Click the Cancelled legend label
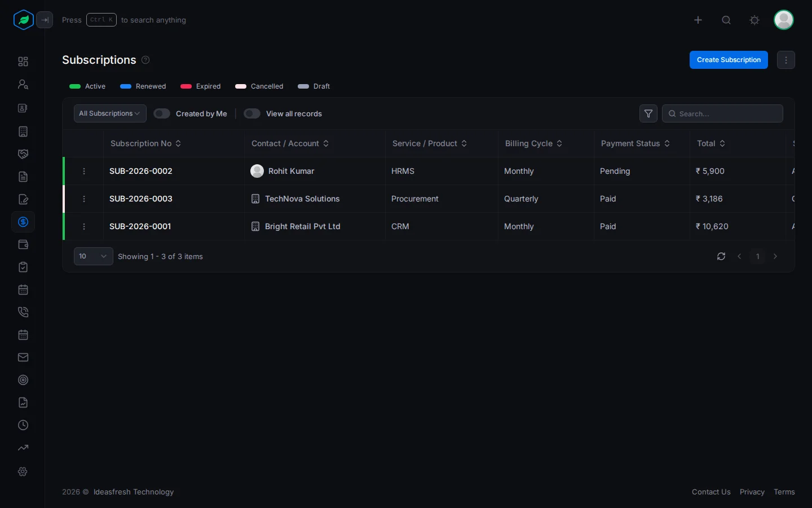Screen dimensions: 812x508 267,86
